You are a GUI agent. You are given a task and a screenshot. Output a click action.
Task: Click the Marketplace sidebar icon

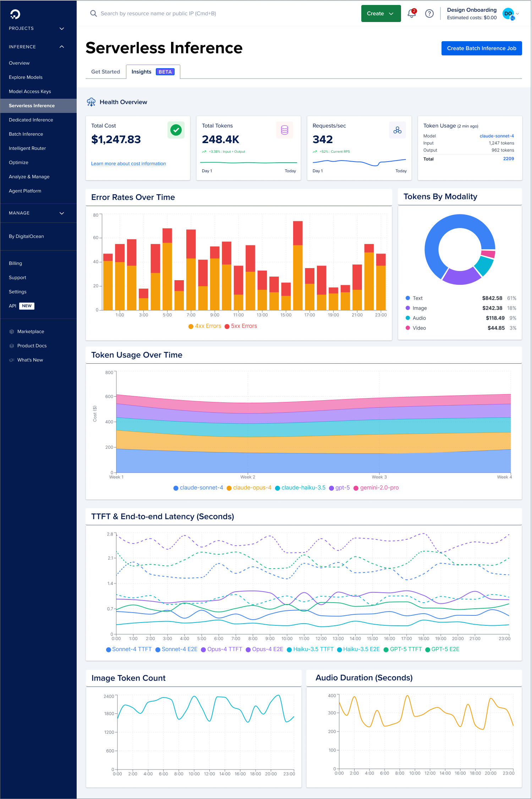pos(12,332)
